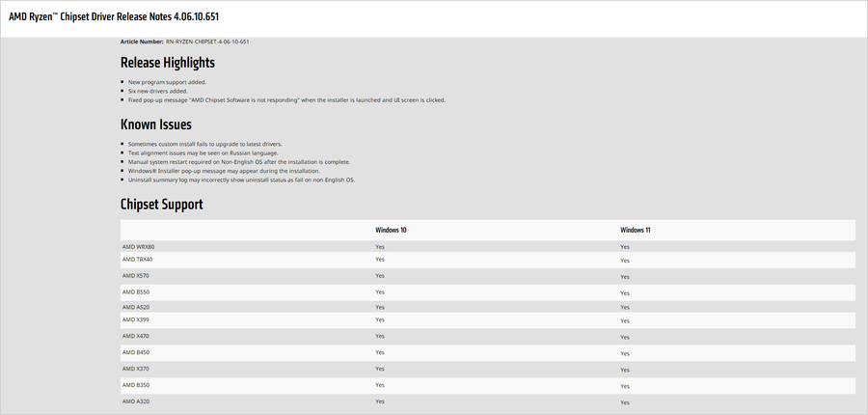
Task: Click Windows 10 "Yes" cell for AMD X470
Action: tap(380, 336)
